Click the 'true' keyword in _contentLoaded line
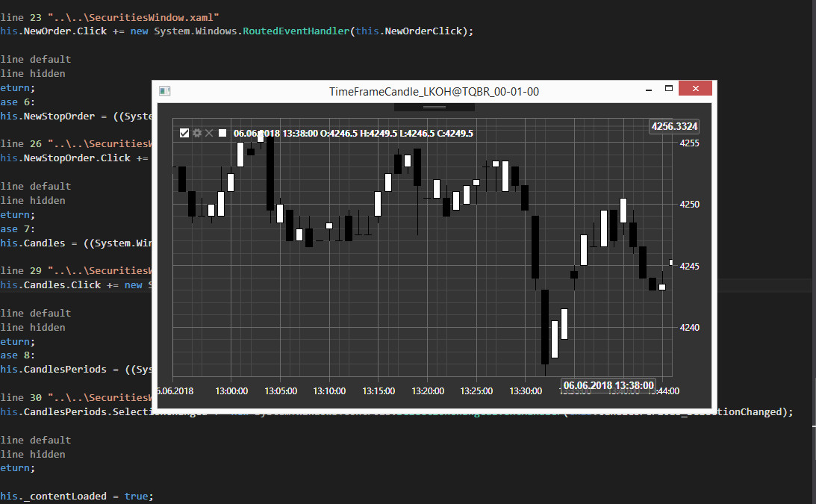 [136, 496]
